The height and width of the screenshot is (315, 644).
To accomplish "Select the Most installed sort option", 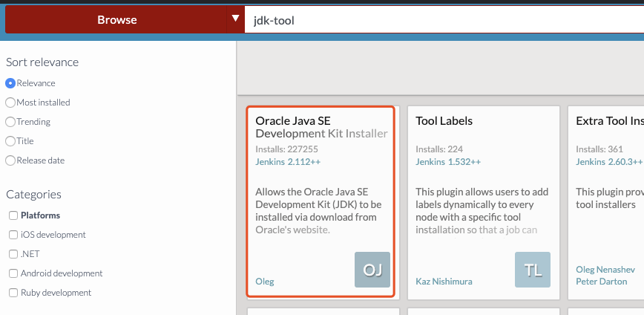I will point(10,103).
